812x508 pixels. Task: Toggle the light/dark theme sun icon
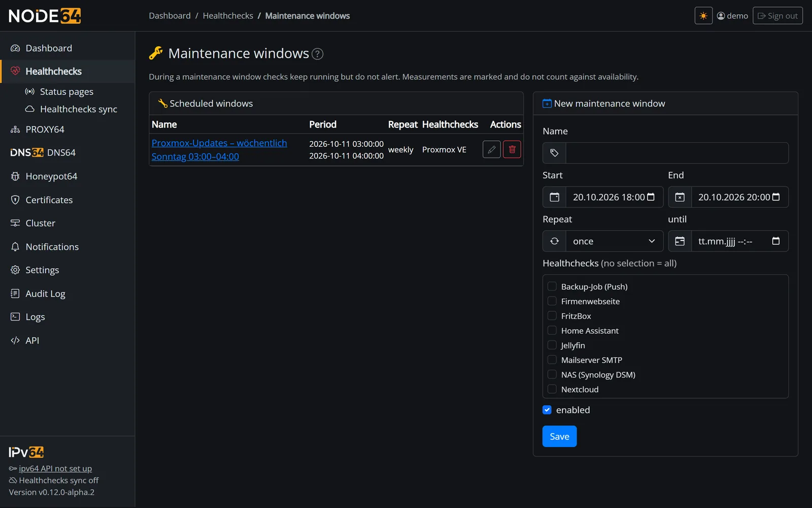(x=703, y=16)
